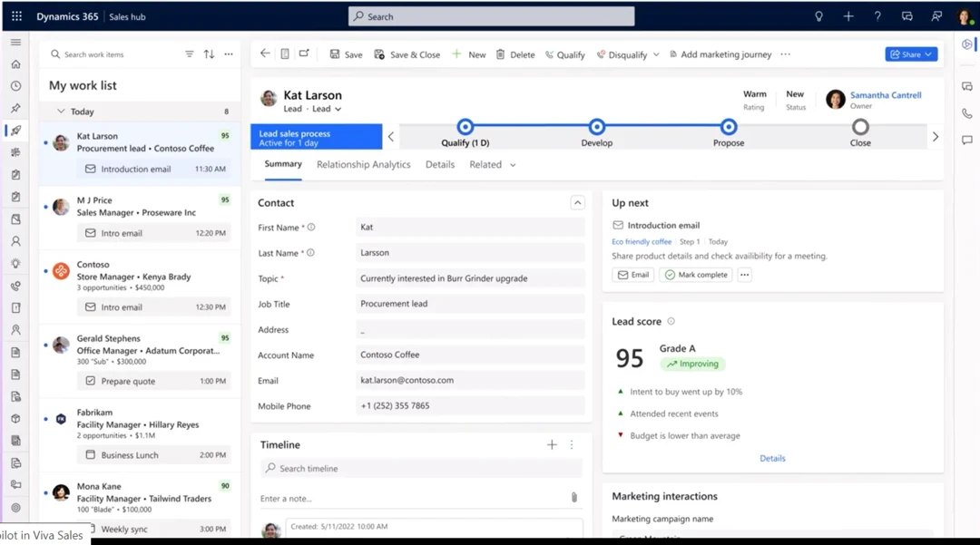Collapse the Today group in work list
The height and width of the screenshot is (545, 980).
point(61,112)
